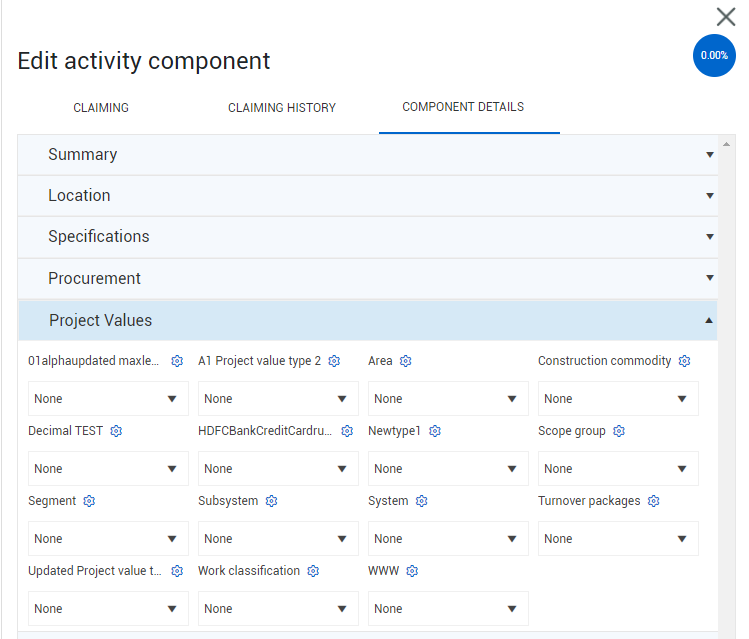
Task: Open the Subsystem gear icon
Action: (x=272, y=501)
